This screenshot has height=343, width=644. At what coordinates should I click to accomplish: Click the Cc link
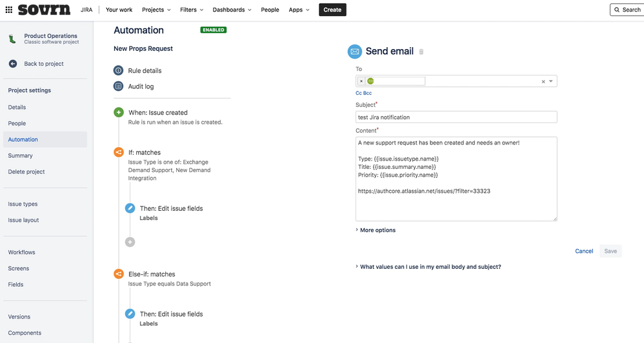tap(359, 93)
